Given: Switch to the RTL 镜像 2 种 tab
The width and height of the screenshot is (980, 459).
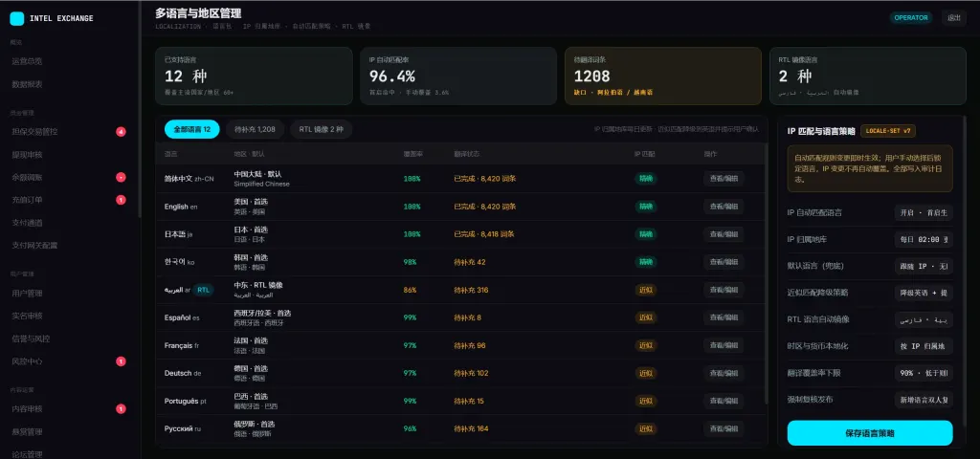Looking at the screenshot, I should (322, 129).
